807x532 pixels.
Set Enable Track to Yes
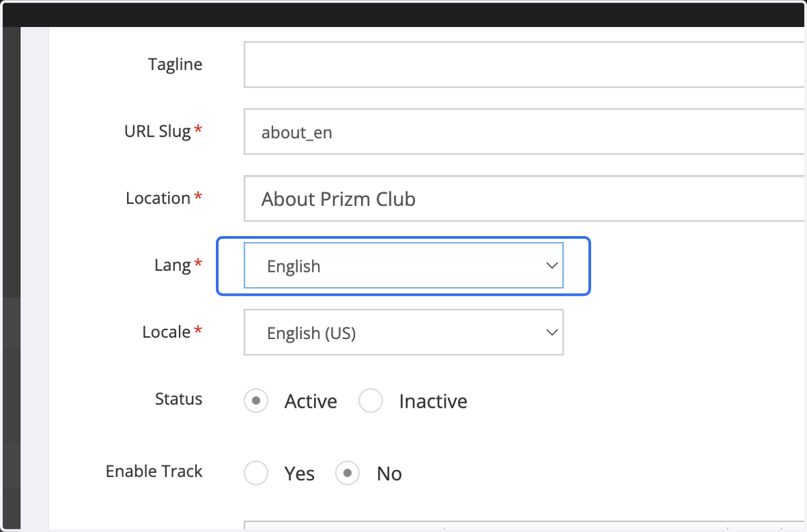coord(256,473)
